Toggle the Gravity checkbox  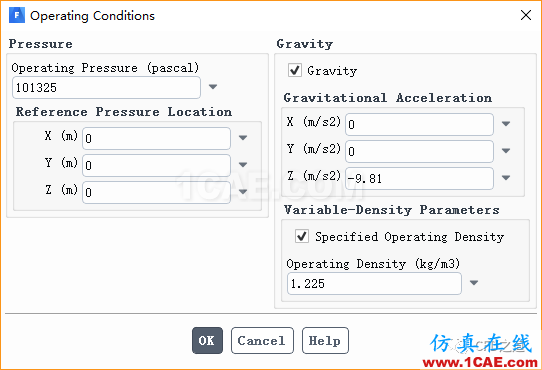295,70
